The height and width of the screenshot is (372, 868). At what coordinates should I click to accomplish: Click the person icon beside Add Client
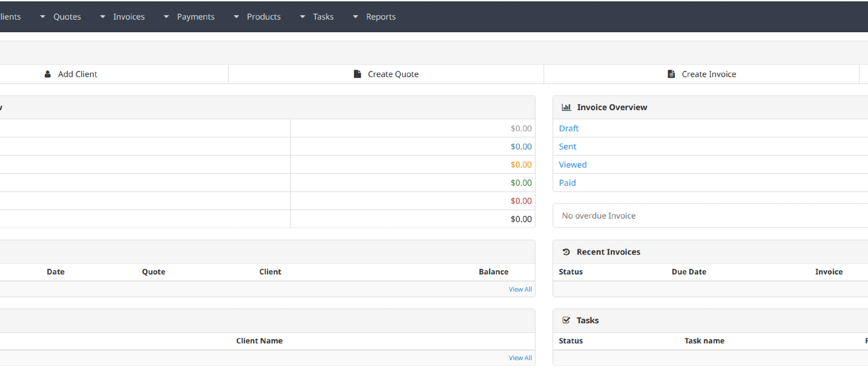coord(47,74)
